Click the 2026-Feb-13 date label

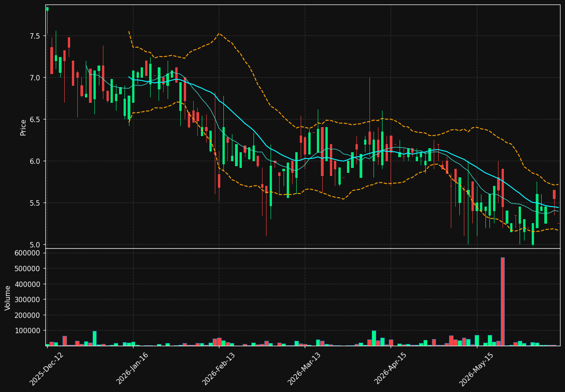218,369
